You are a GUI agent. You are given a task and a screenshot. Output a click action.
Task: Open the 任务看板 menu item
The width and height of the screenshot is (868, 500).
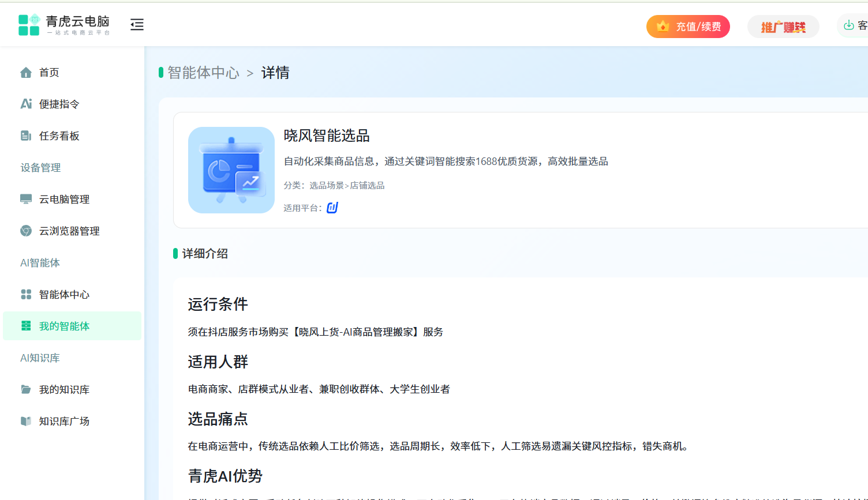tap(72, 136)
